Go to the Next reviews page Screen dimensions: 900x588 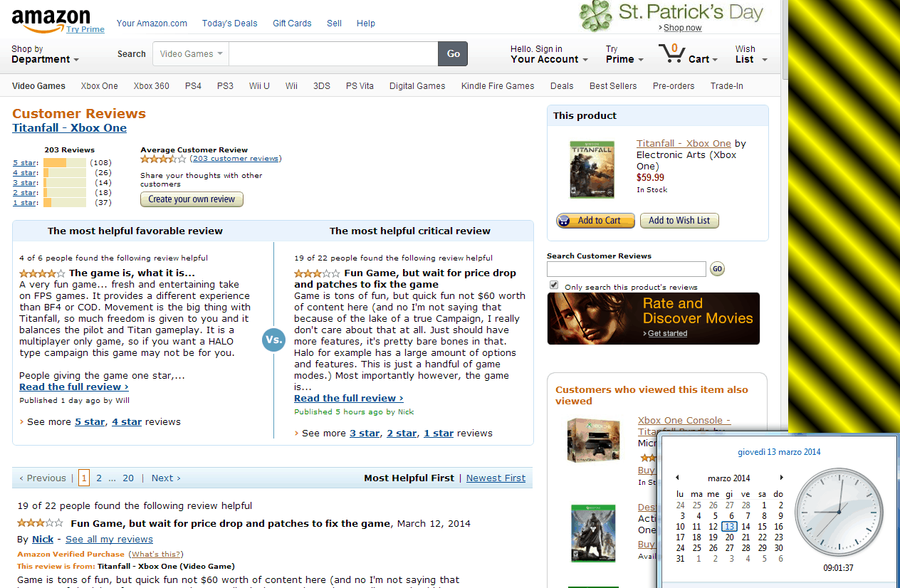(166, 478)
